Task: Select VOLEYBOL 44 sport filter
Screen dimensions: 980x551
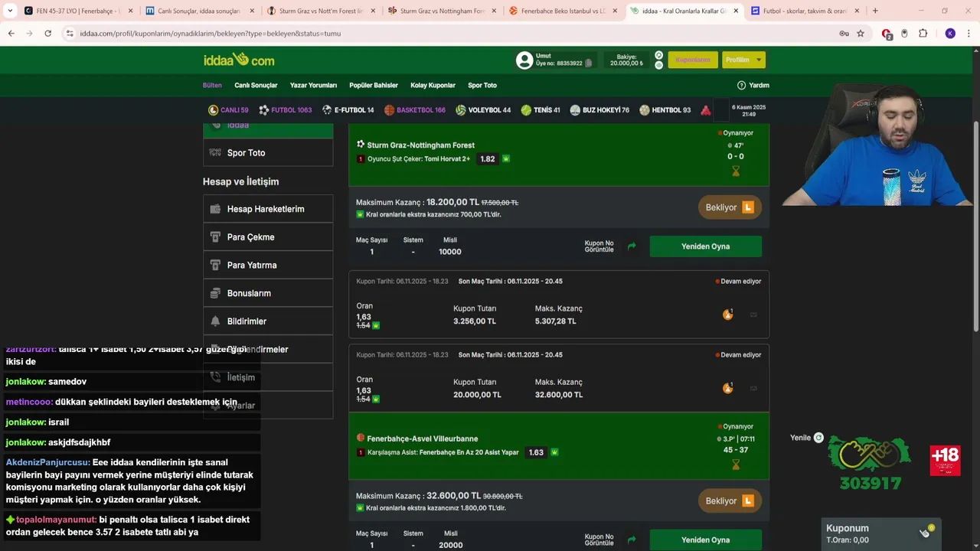Action: click(483, 110)
